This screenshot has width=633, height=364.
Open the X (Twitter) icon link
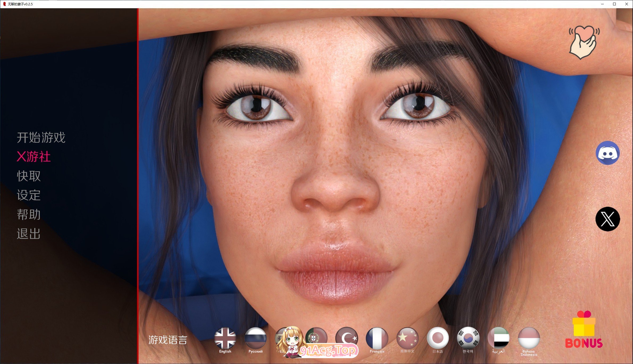click(608, 219)
